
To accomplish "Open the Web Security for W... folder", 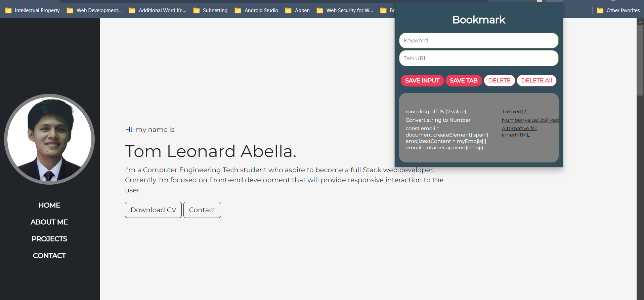I will pyautogui.click(x=345, y=10).
